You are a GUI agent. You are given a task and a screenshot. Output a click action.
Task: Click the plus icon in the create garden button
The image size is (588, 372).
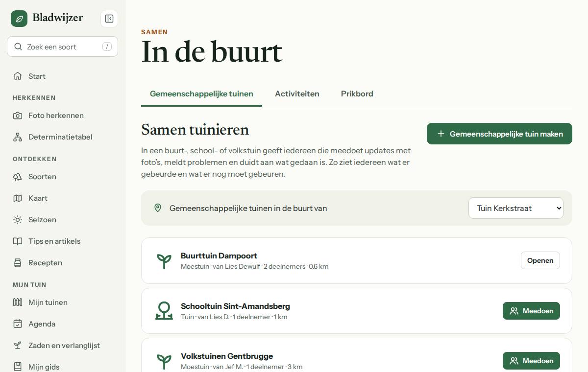(441, 134)
